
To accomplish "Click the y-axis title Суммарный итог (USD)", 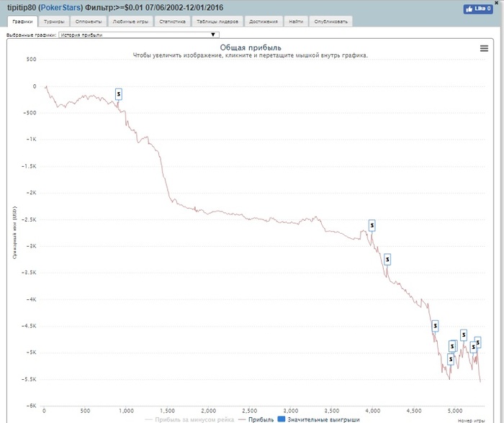I will pos(14,232).
